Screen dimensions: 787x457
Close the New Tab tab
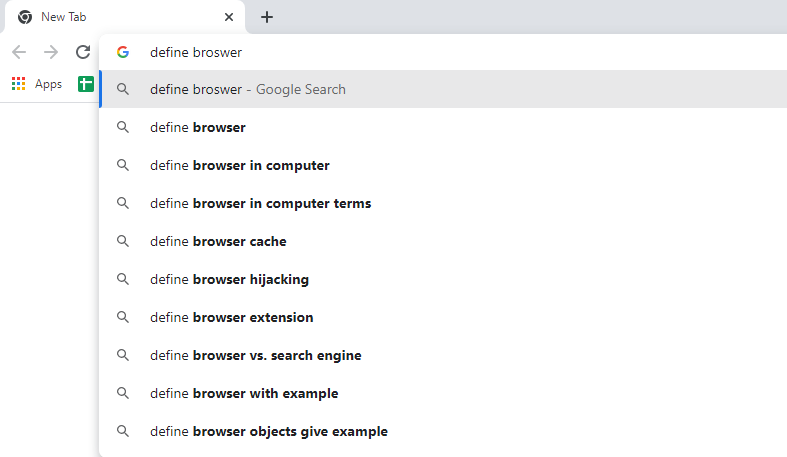[229, 18]
